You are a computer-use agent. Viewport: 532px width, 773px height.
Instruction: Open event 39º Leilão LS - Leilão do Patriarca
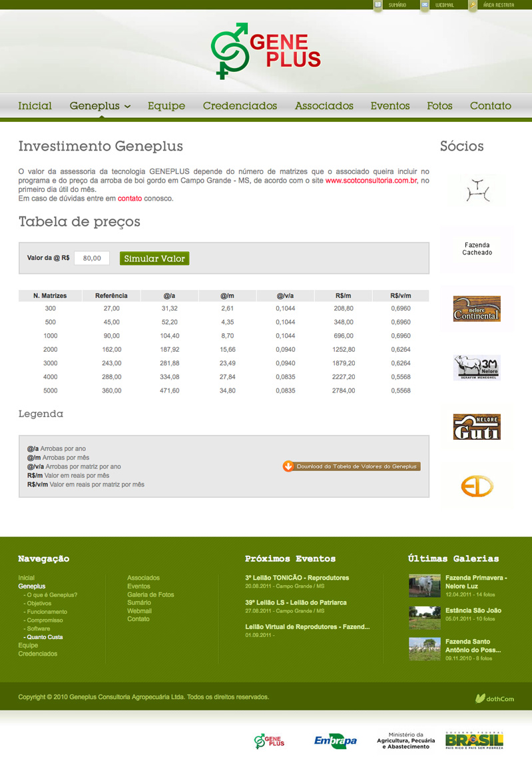point(296,602)
